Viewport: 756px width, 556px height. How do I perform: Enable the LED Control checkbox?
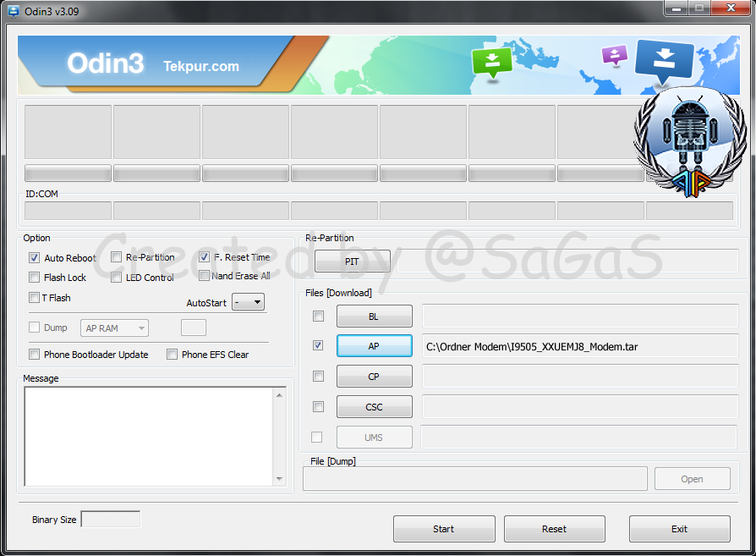(116, 278)
